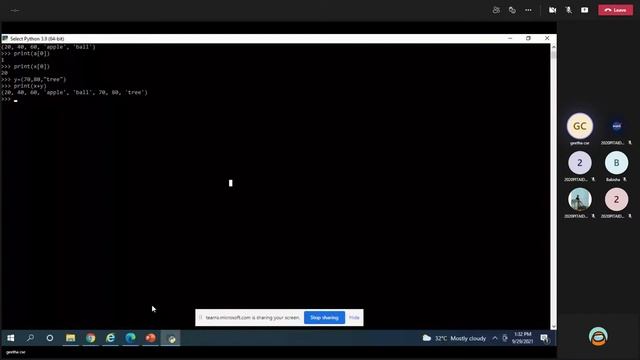640x360 pixels.
Task: Open PowerPoint from taskbar
Action: [x=151, y=338]
